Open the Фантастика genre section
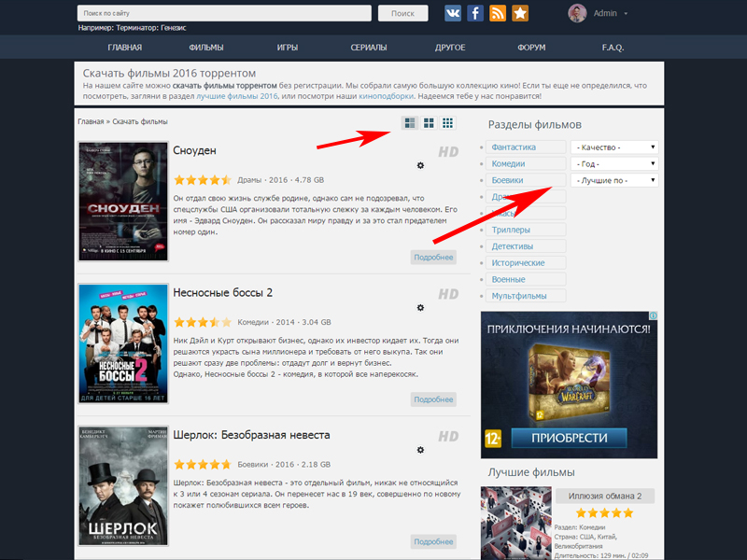Image resolution: width=747 pixels, height=560 pixels. click(x=526, y=147)
